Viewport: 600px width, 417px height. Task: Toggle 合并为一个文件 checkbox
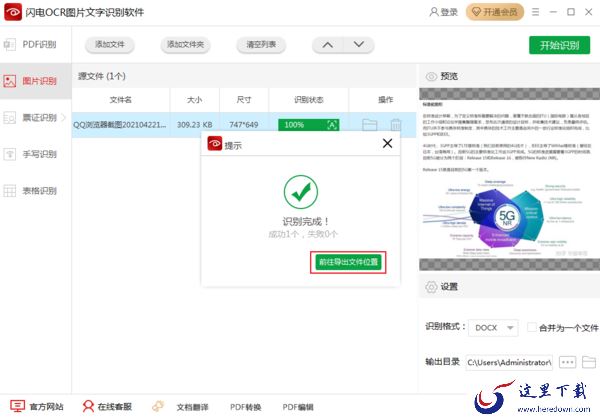click(x=532, y=327)
